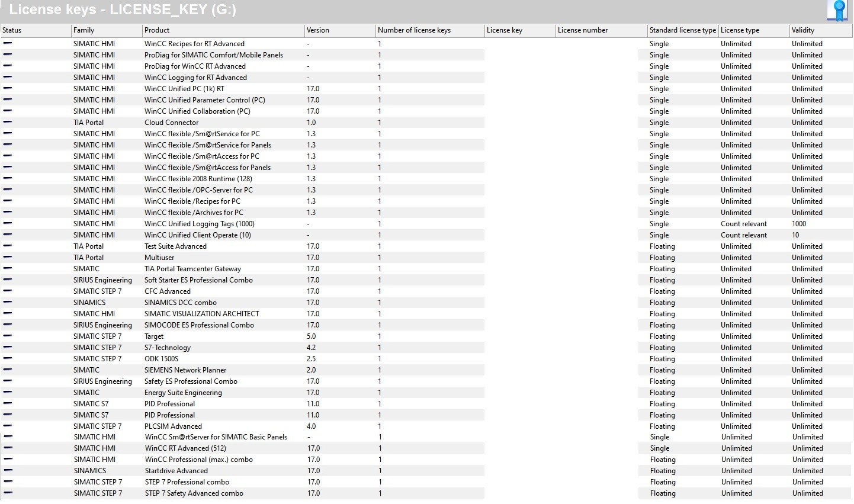Click the Version column header
Image resolution: width=854 pixels, height=504 pixels.
[340, 30]
